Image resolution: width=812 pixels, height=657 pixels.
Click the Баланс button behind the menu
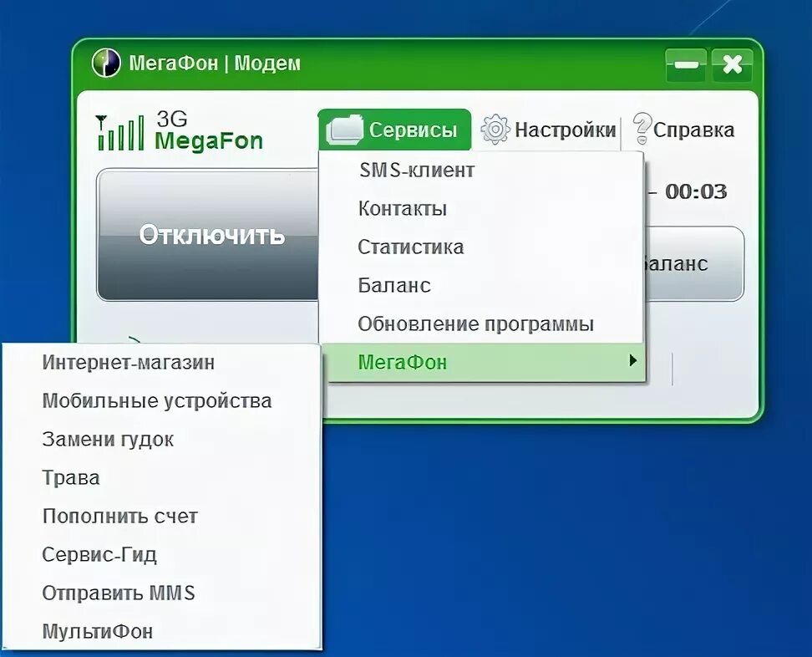[x=694, y=264]
